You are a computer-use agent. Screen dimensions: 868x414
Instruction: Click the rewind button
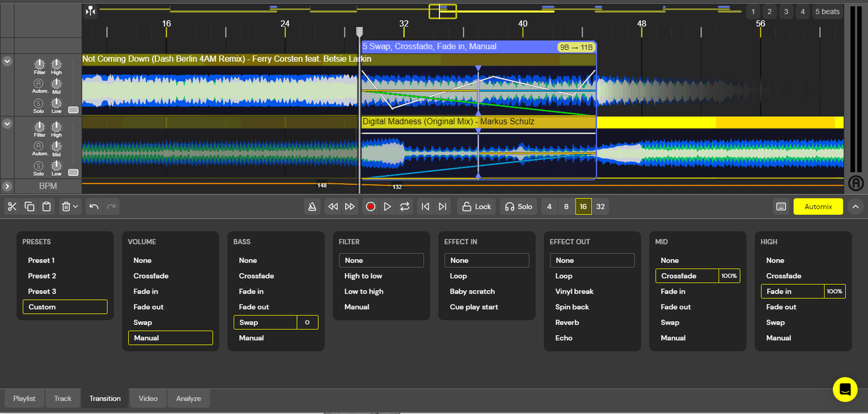(333, 206)
